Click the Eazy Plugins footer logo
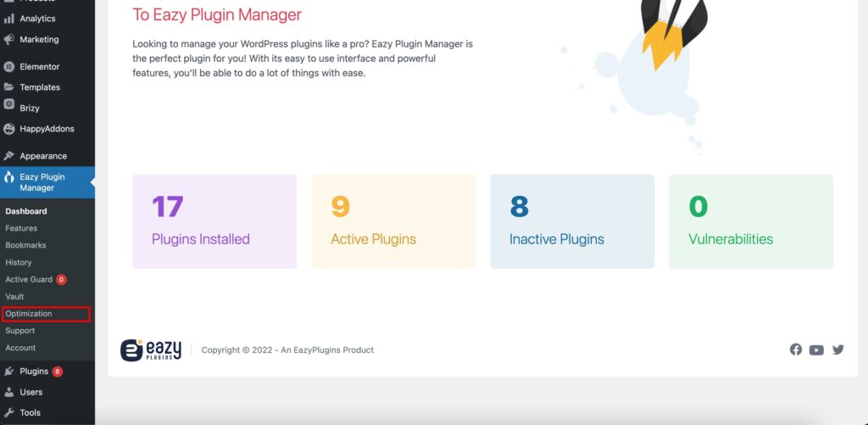The width and height of the screenshot is (868, 425). [x=151, y=350]
